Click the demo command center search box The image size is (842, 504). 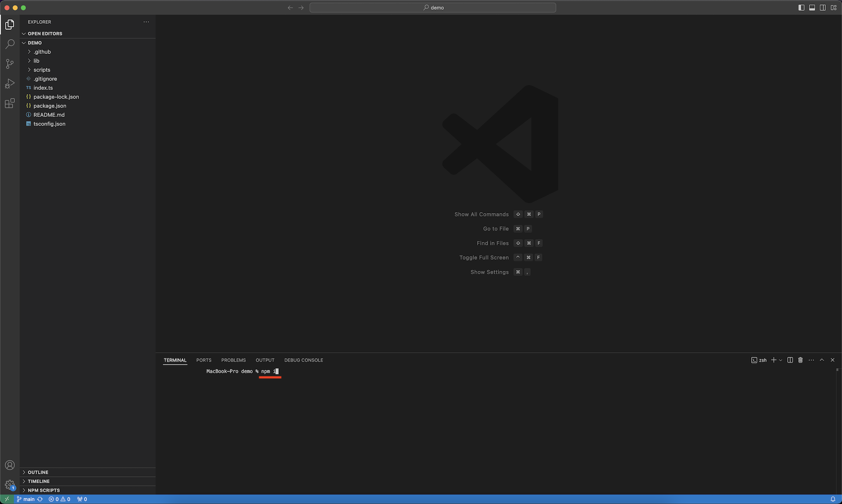pos(433,7)
